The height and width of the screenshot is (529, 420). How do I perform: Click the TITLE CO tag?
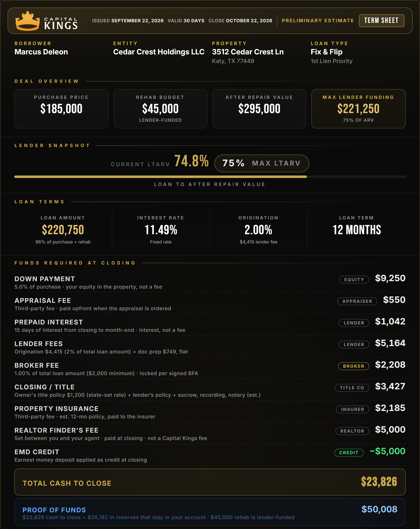pos(352,387)
